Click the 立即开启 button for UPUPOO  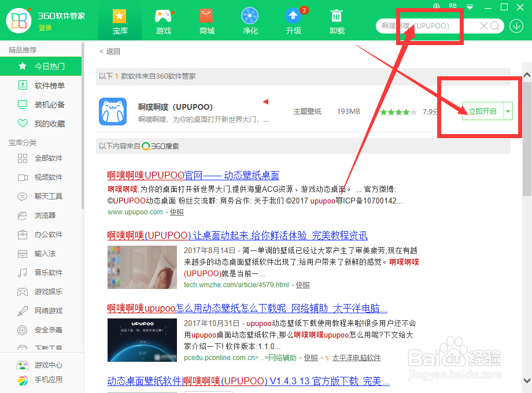(483, 111)
